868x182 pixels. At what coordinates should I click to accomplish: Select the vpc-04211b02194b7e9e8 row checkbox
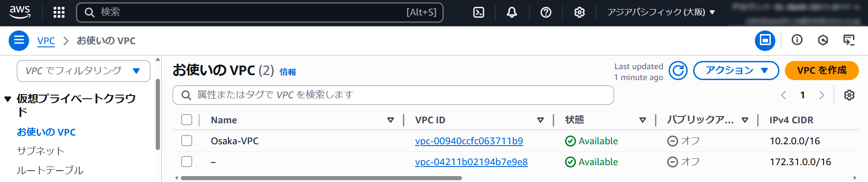point(187,162)
